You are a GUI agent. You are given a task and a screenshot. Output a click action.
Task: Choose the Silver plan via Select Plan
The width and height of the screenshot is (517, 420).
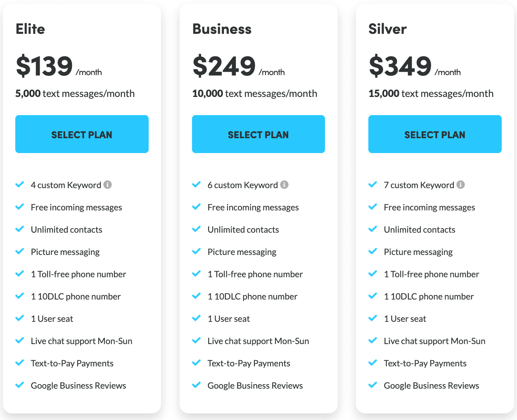coord(435,134)
